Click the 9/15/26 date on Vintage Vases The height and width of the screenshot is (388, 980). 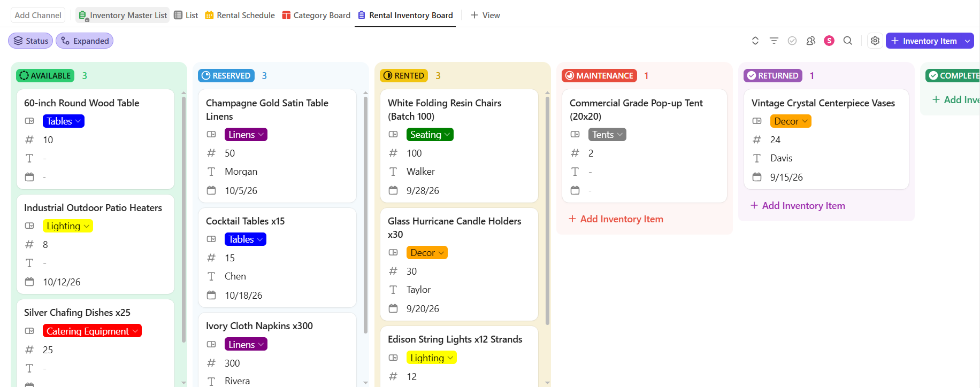(786, 177)
